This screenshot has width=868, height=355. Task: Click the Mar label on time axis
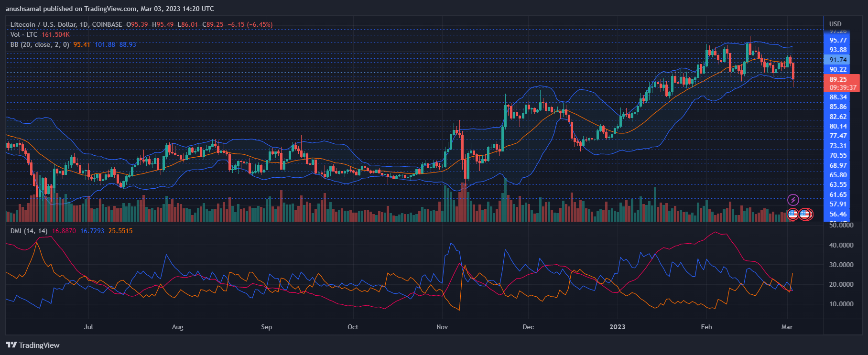[787, 327]
